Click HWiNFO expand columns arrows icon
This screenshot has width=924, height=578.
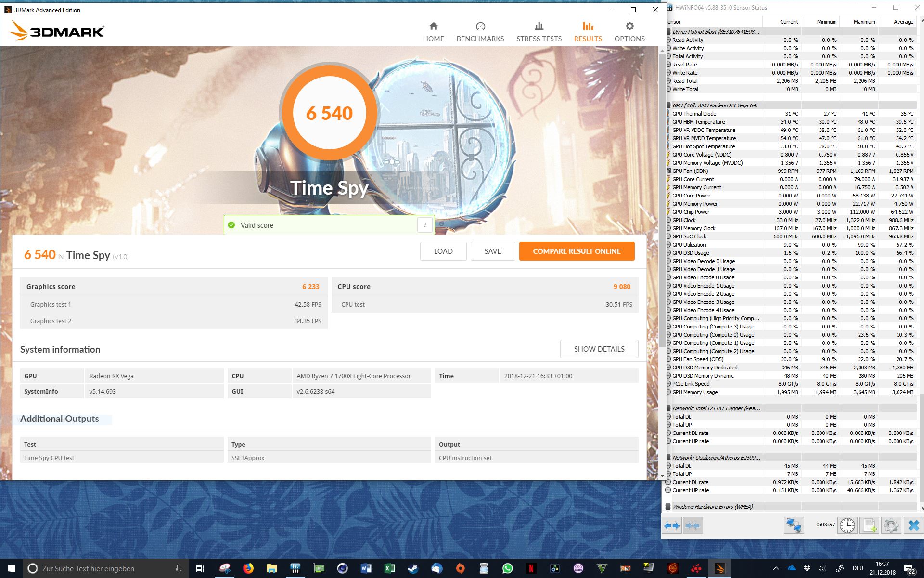click(672, 525)
